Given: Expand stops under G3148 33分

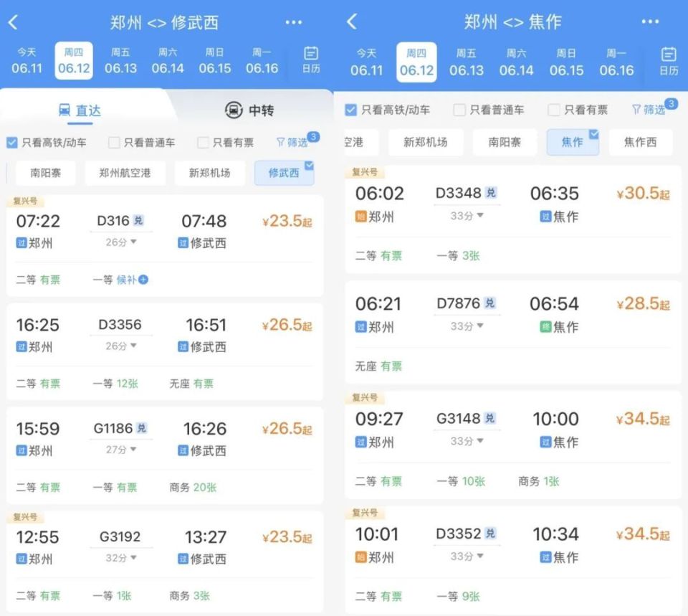Looking at the screenshot, I should (467, 441).
